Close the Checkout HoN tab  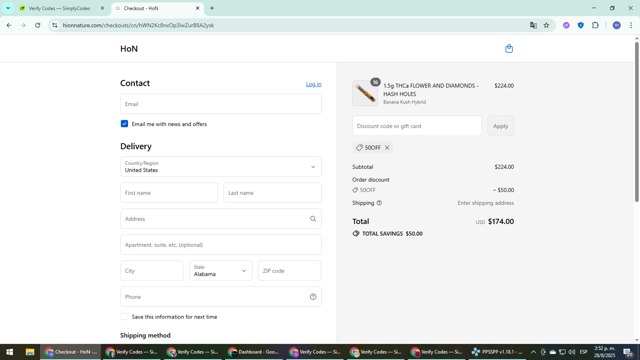pos(198,8)
